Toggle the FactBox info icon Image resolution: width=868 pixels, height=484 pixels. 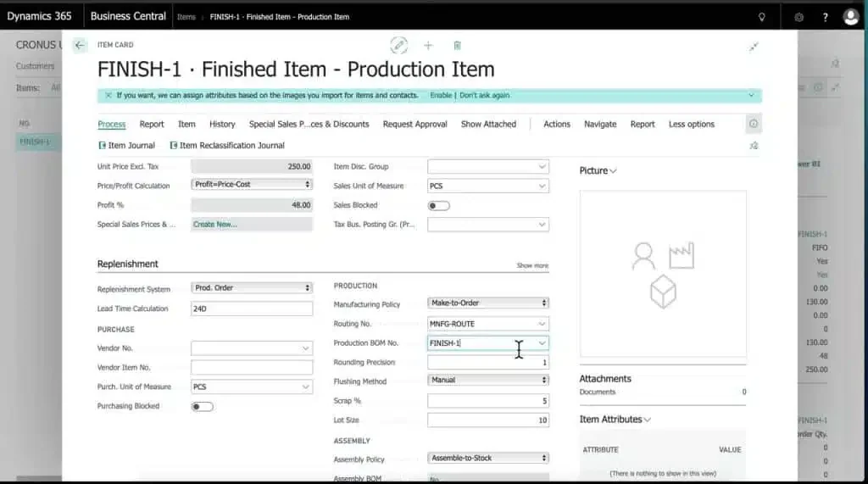[754, 124]
